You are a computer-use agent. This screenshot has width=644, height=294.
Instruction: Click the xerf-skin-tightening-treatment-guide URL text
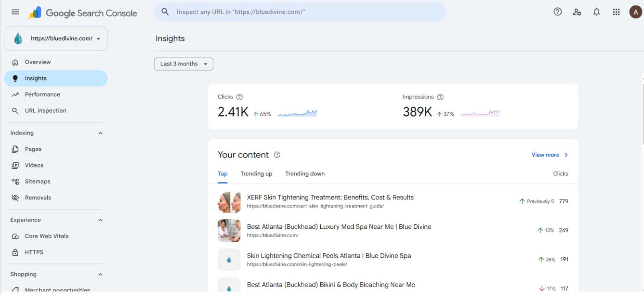(315, 206)
